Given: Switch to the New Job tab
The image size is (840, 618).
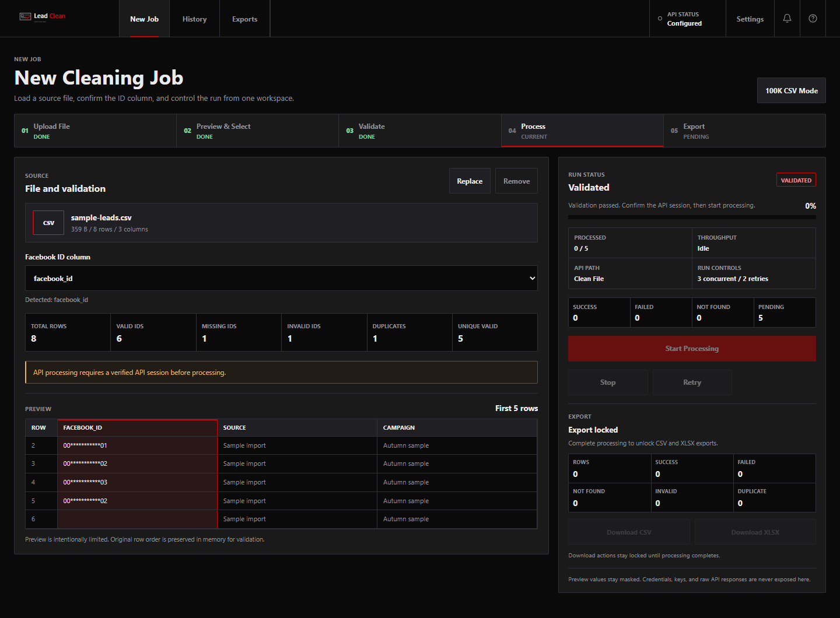Looking at the screenshot, I should click(x=144, y=19).
